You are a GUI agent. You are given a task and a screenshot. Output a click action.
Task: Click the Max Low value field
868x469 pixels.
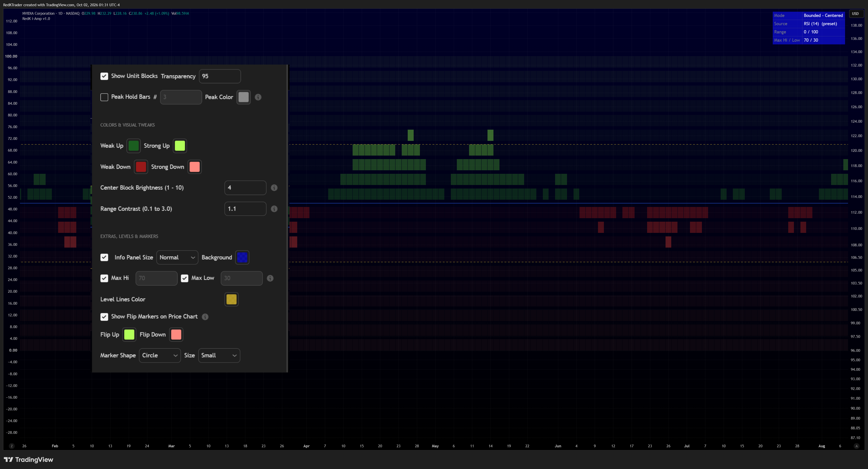click(242, 278)
